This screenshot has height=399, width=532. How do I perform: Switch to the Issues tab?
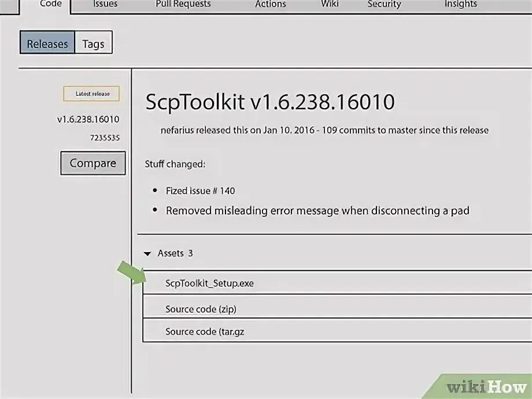[105, 4]
